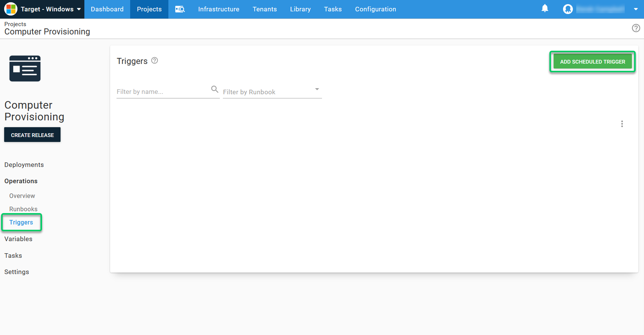Viewport: 644px width, 335px height.
Task: Type in the Filter by name field
Action: 163,92
